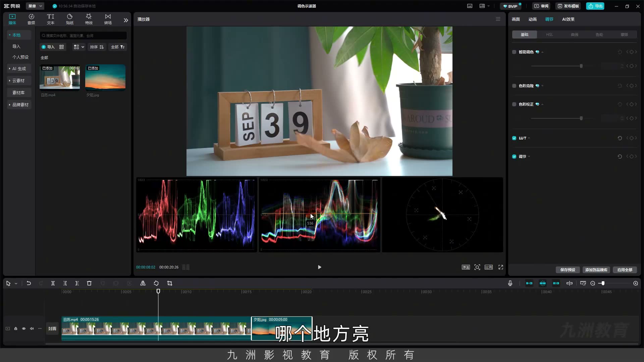
Task: Click the 封面 cover button
Action: pos(52,328)
